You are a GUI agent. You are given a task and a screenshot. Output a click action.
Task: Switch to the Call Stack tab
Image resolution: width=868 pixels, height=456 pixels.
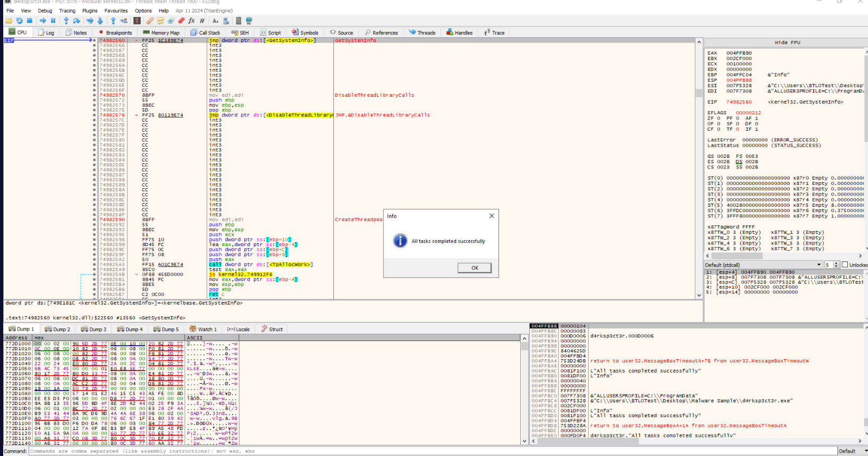(x=205, y=32)
